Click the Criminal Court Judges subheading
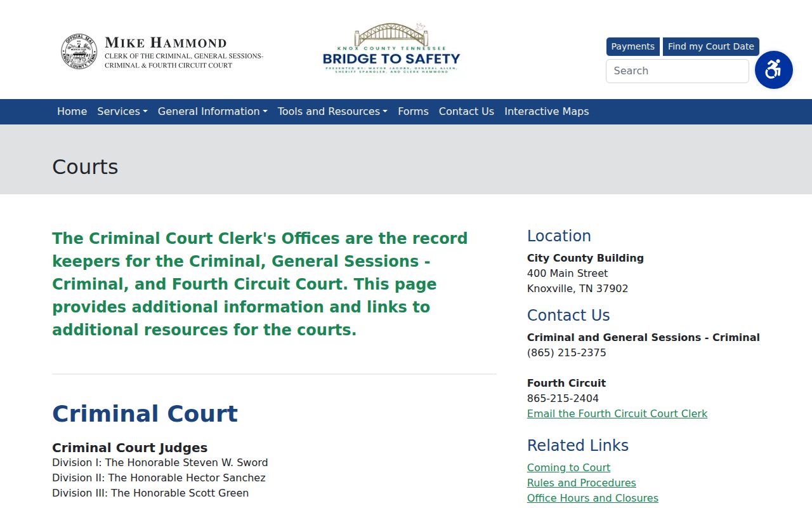 [x=129, y=448]
